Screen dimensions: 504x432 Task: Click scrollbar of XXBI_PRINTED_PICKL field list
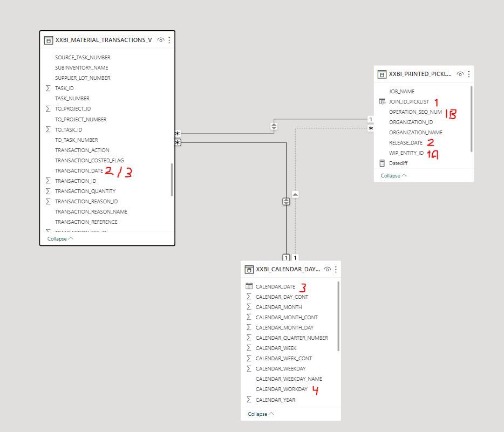(x=472, y=119)
